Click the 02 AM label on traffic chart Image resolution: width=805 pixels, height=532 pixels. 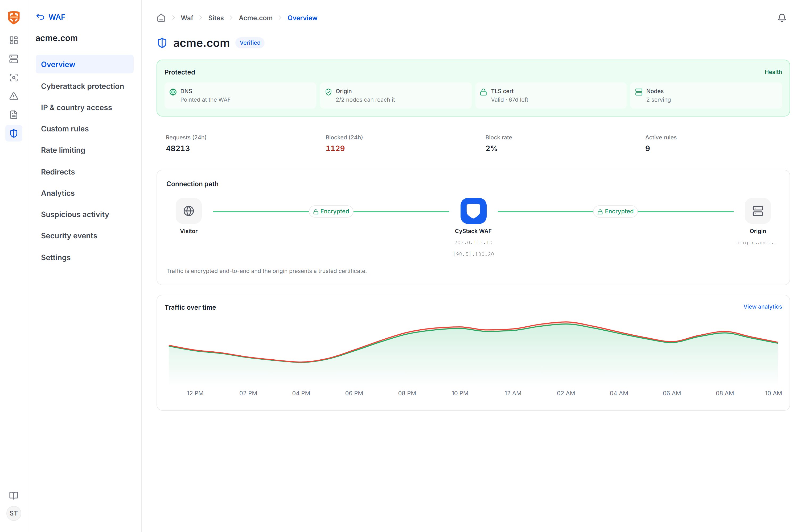566,393
